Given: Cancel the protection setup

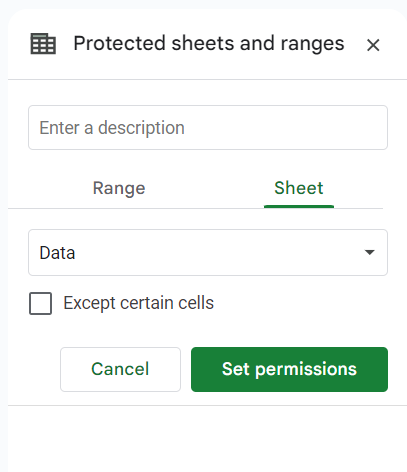Looking at the screenshot, I should point(120,369).
